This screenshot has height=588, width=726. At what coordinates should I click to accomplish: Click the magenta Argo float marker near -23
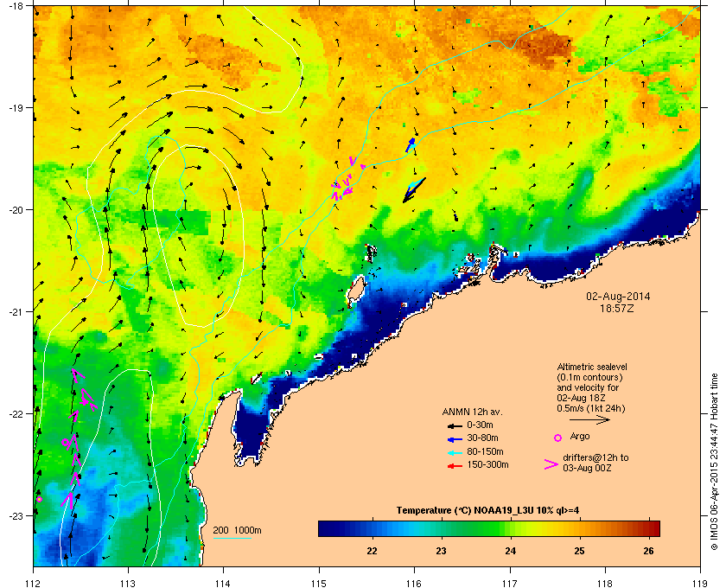coord(40,499)
